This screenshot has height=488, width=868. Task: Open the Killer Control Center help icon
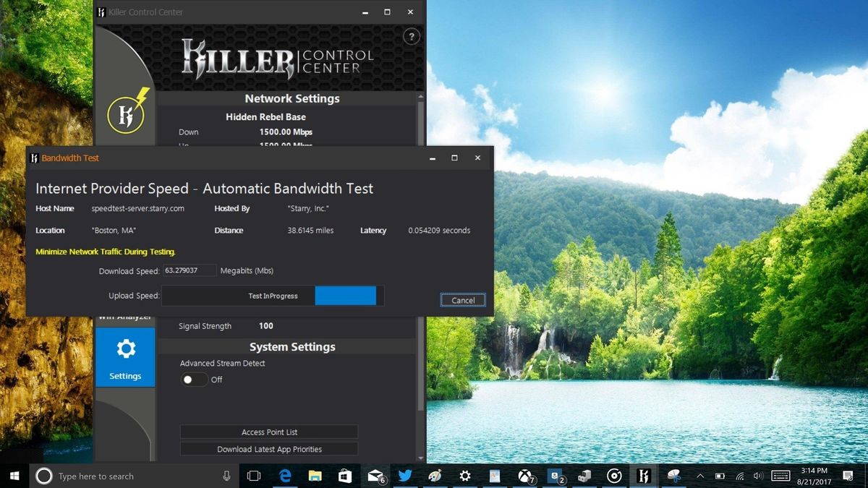(x=411, y=37)
